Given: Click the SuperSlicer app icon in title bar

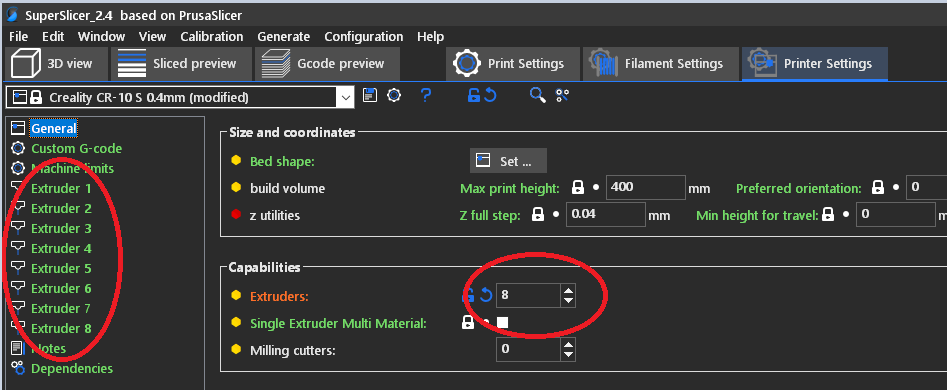Looking at the screenshot, I should [x=12, y=15].
